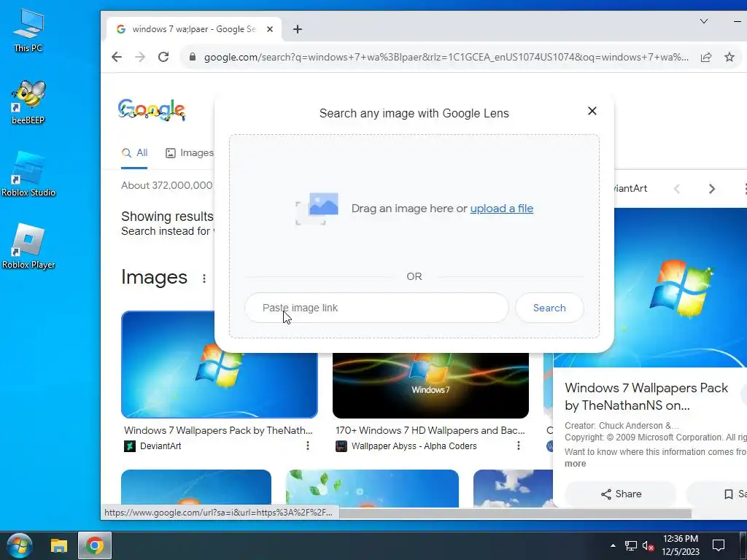Click the browser forward arrow
This screenshot has width=747, height=560.
pyautogui.click(x=140, y=57)
